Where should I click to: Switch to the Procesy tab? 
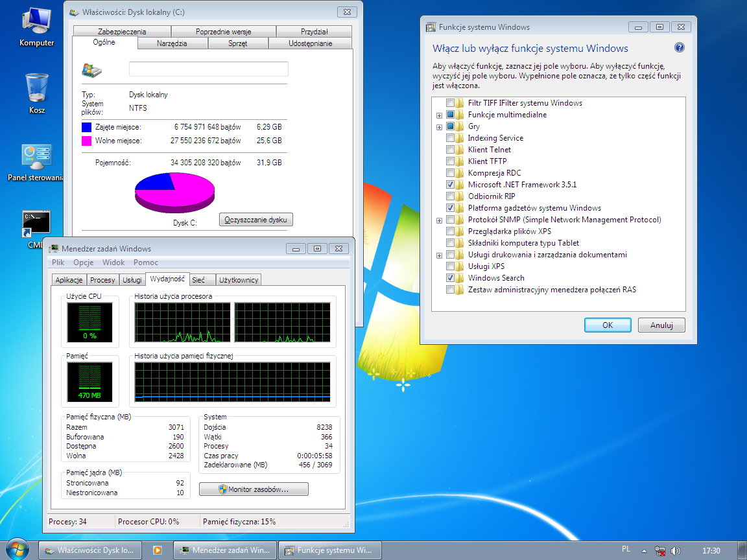(x=102, y=280)
